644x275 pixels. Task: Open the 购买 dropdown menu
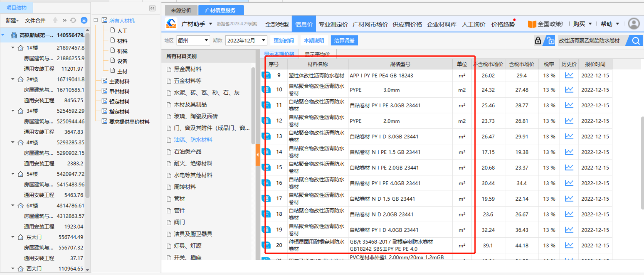click(x=582, y=24)
